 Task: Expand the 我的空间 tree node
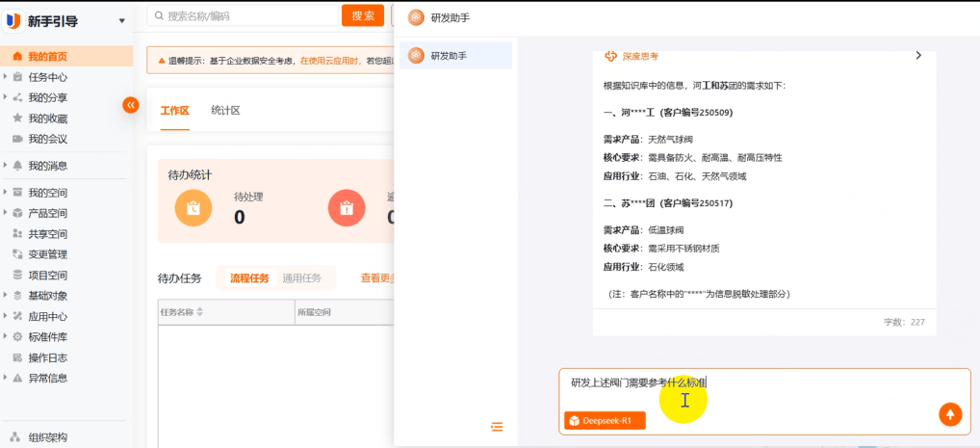coord(6,192)
